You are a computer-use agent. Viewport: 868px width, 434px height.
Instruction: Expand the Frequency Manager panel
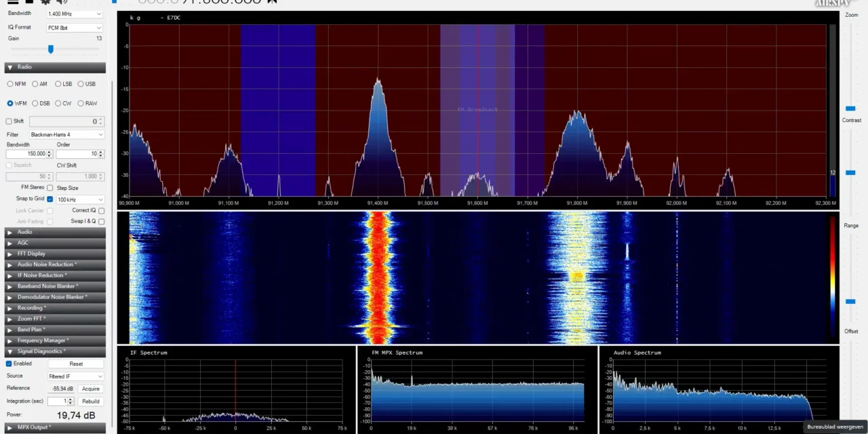tap(55, 340)
